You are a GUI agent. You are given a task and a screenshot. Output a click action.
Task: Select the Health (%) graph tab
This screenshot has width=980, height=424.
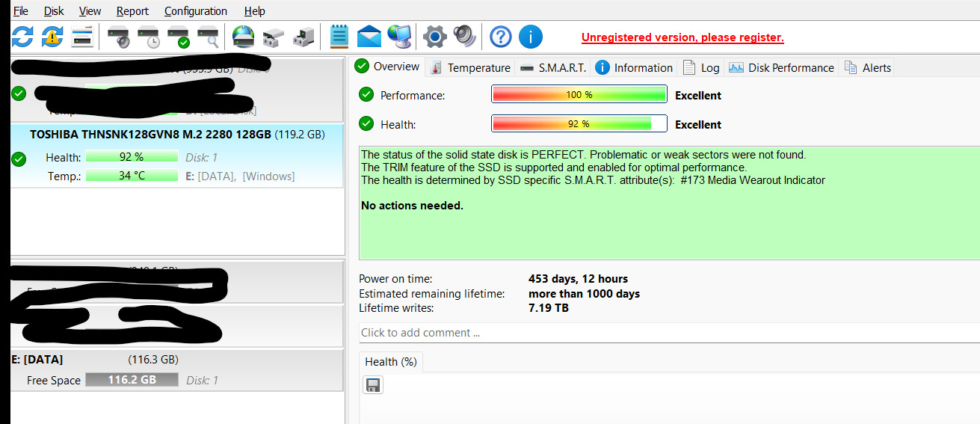[x=391, y=362]
